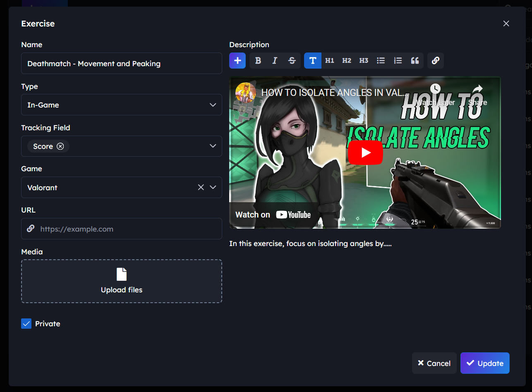Screen dimensions: 532x392
Task: Insert a blockquote
Action: pos(415,61)
